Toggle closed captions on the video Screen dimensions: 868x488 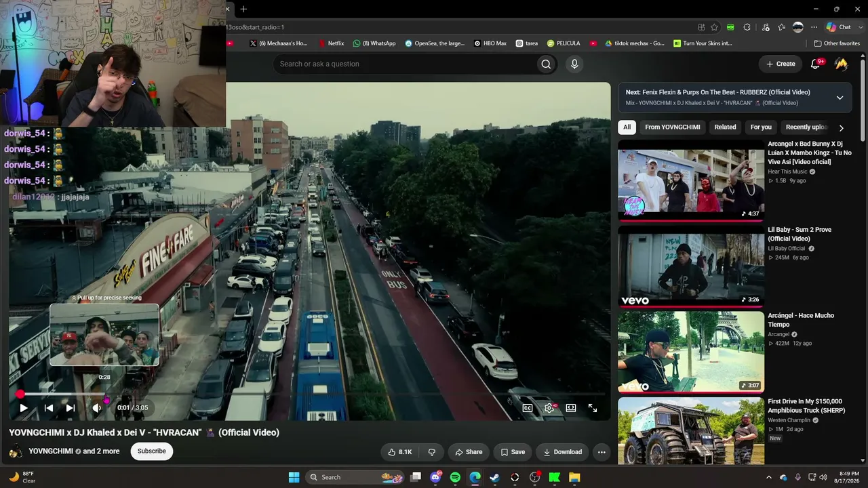tap(528, 408)
